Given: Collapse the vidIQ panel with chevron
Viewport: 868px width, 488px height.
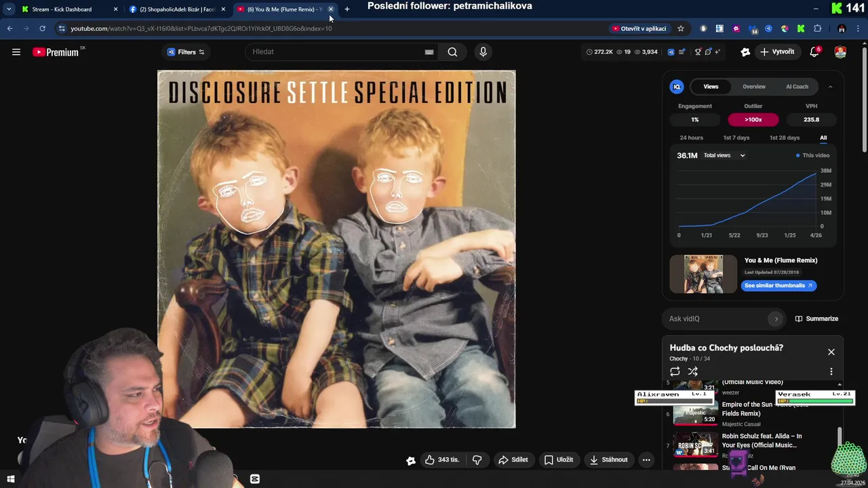Looking at the screenshot, I should pos(830,87).
